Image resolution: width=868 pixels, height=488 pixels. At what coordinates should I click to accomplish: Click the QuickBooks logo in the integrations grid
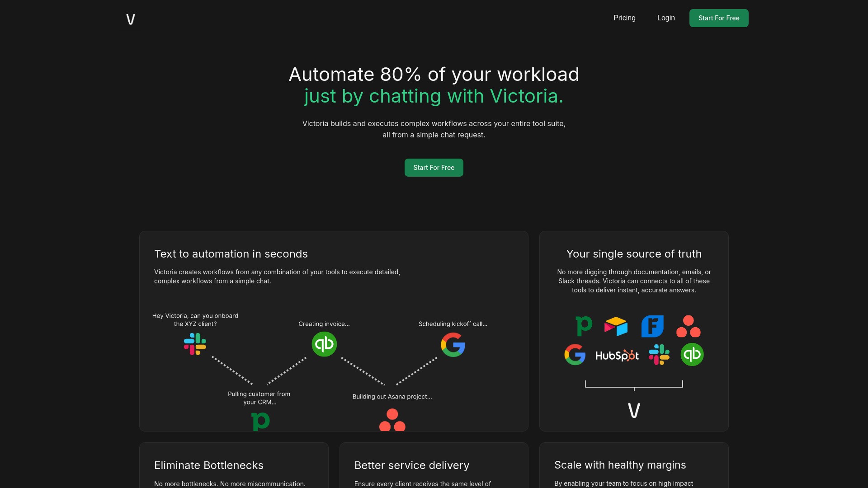(x=692, y=355)
